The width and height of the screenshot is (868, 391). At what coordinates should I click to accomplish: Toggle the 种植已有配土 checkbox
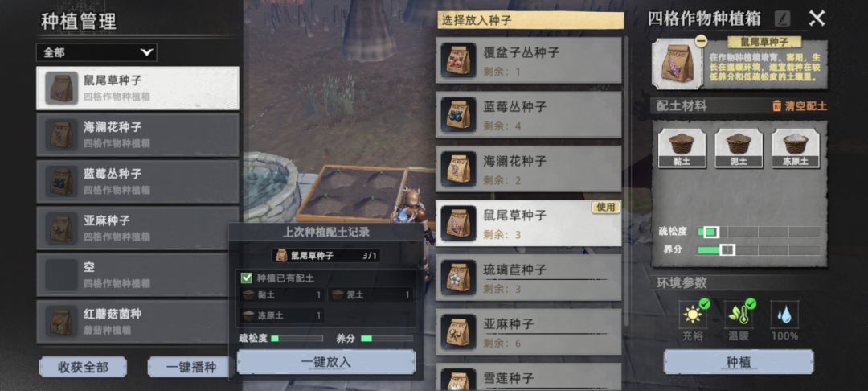click(x=247, y=278)
